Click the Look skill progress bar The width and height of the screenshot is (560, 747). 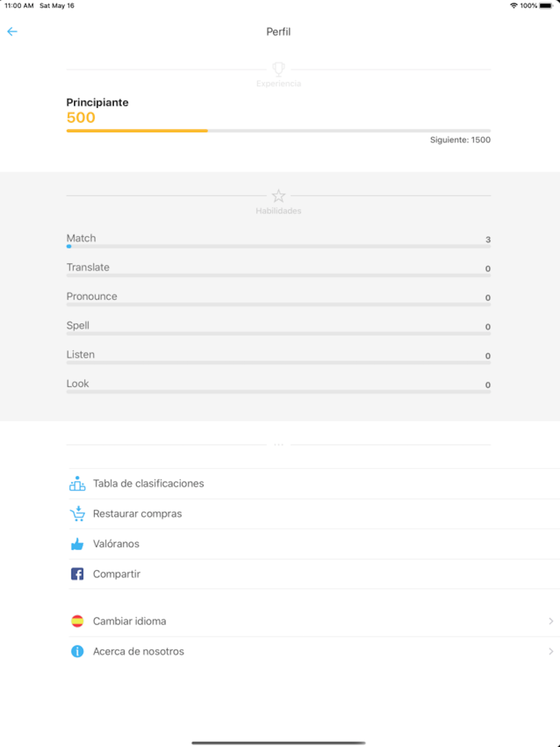click(278, 392)
